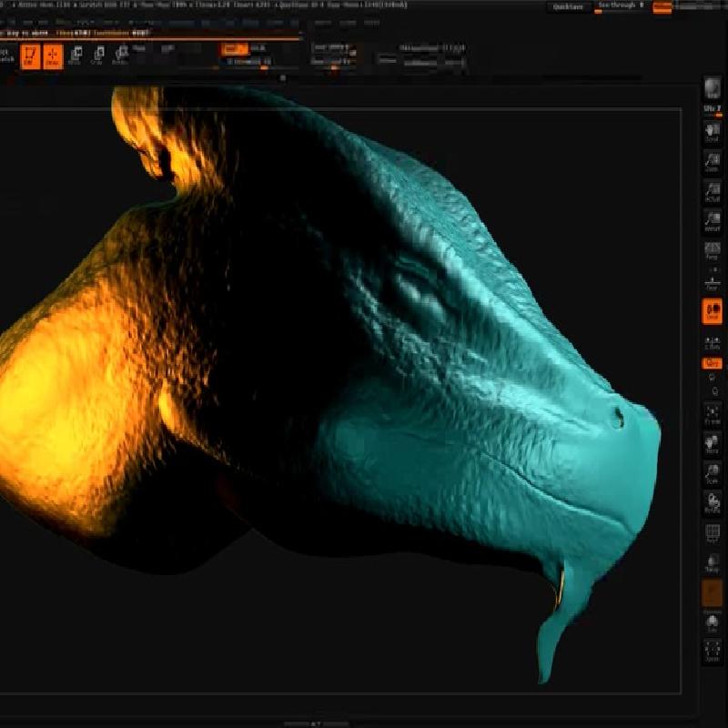Image resolution: width=728 pixels, height=728 pixels.
Task: Toggle PolyF polyframe display
Action: (713, 533)
